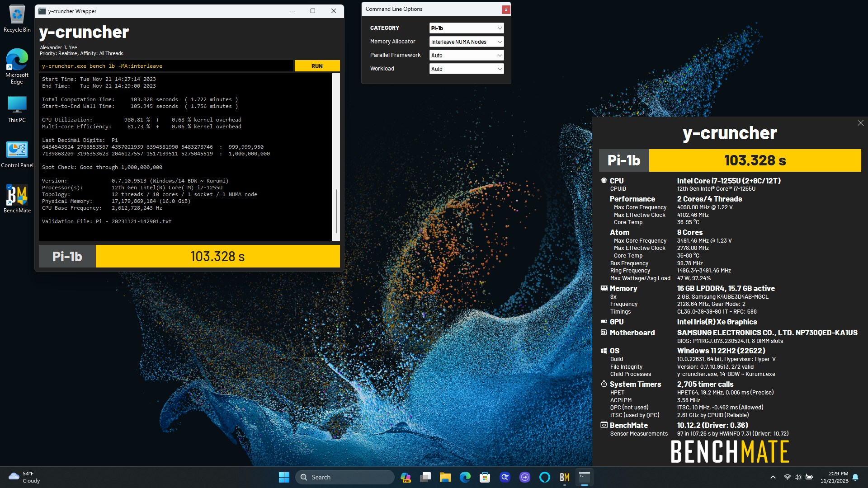Open Memory Allocator dropdown

[466, 42]
